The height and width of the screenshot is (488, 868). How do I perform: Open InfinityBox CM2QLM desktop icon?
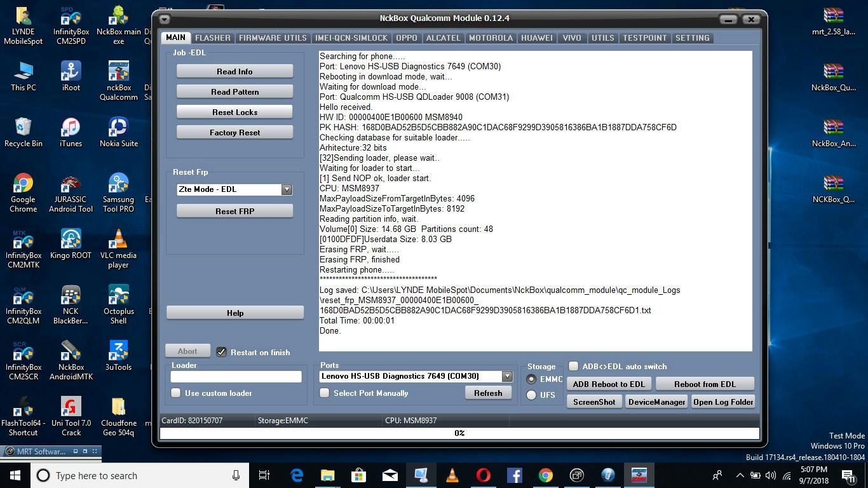point(24,304)
